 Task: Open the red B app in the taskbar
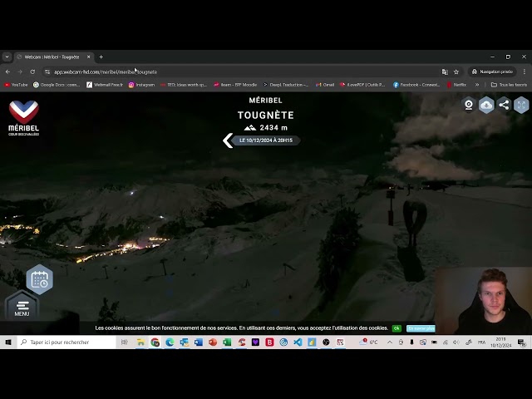[269, 342]
